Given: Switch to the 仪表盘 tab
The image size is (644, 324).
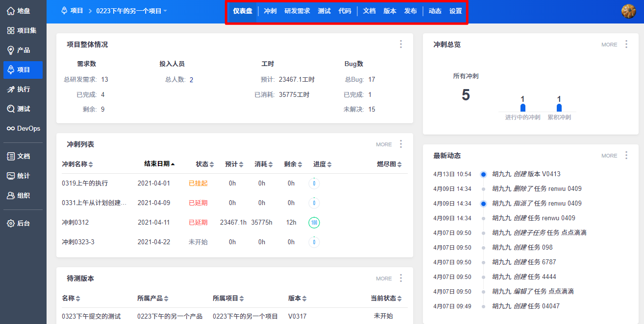Looking at the screenshot, I should [243, 11].
